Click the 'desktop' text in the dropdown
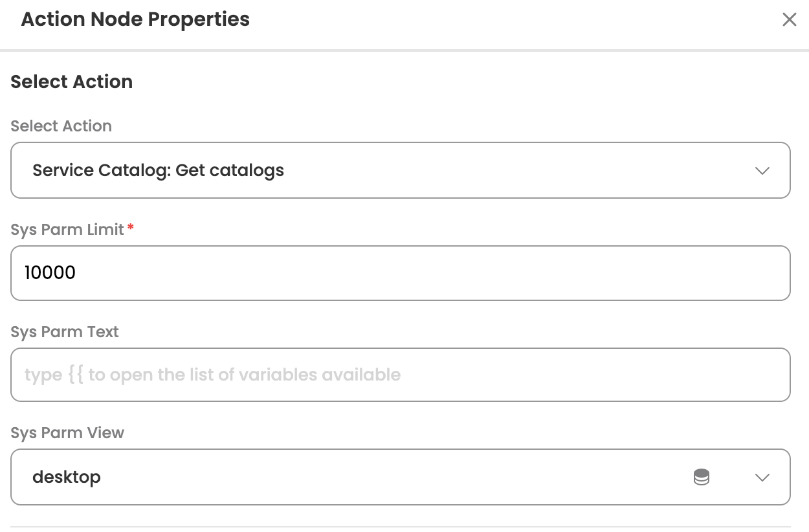The image size is (809, 532). 67,478
